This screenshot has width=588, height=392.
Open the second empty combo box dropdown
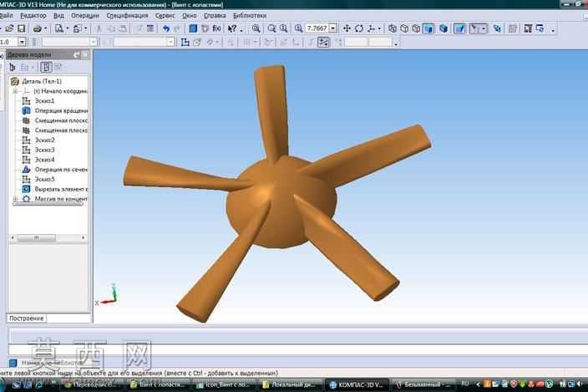coord(170,43)
